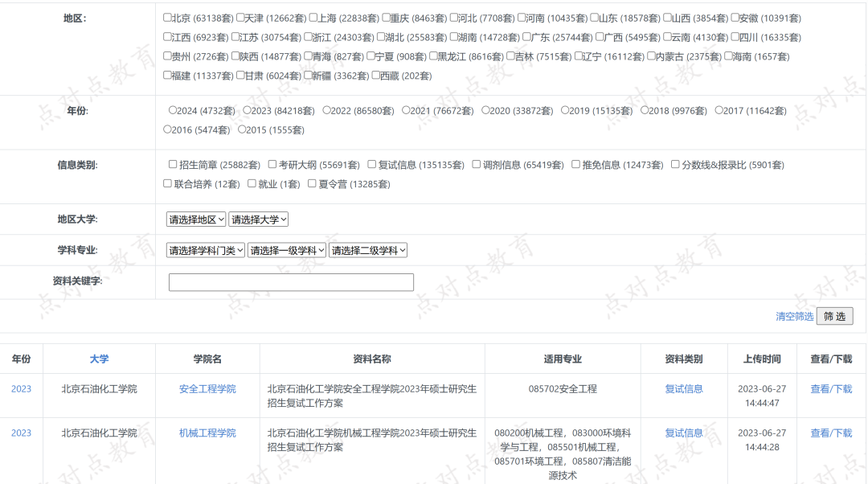
Task: Choose the 2023 year radio option
Action: pyautogui.click(x=247, y=110)
